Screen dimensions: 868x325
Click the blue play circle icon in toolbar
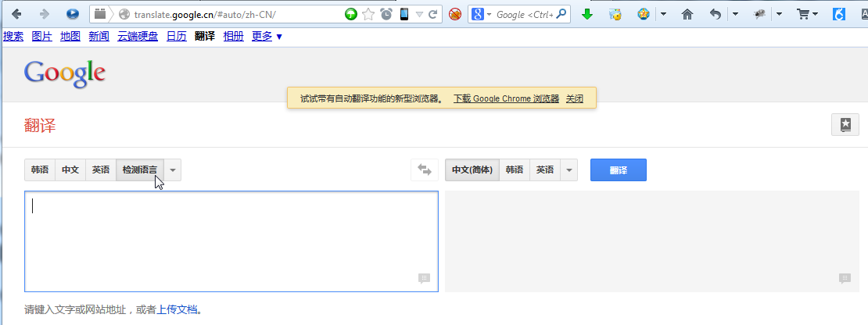pyautogui.click(x=73, y=14)
